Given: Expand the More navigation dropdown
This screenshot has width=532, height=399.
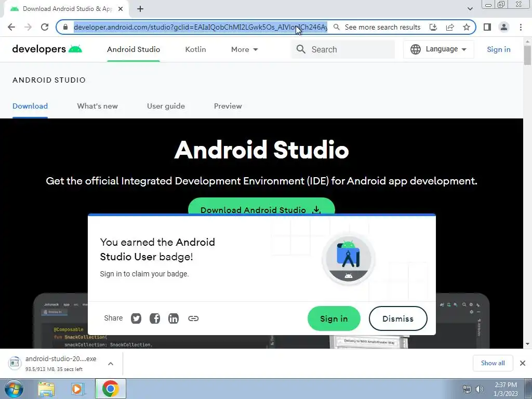Looking at the screenshot, I should pyautogui.click(x=244, y=49).
